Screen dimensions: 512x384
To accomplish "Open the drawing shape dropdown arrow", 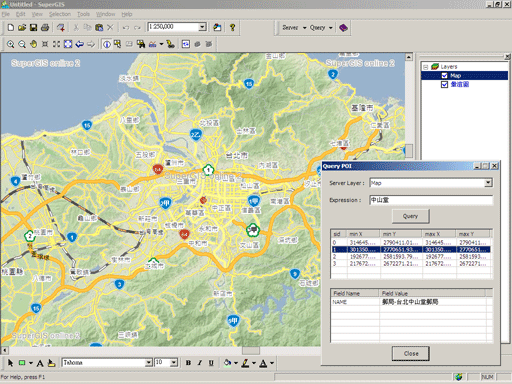I will 31,363.
